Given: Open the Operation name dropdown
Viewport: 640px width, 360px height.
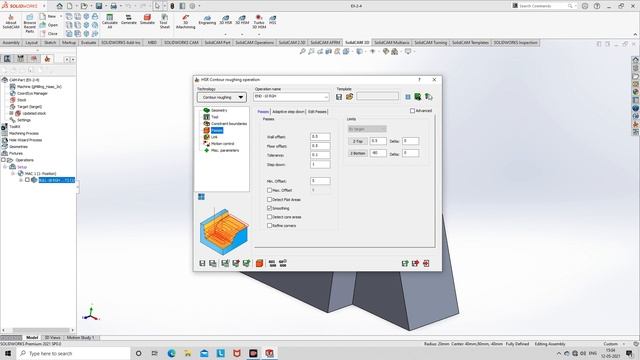Looking at the screenshot, I should point(326,97).
